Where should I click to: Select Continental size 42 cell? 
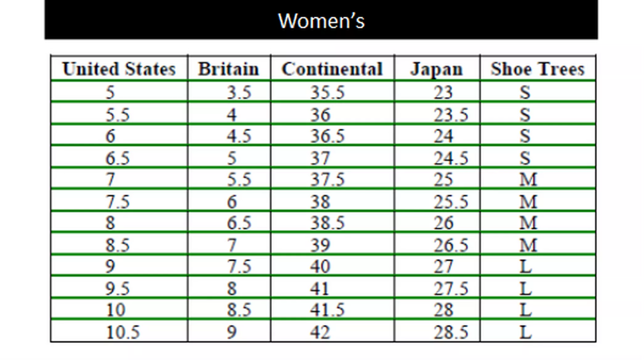click(320, 332)
